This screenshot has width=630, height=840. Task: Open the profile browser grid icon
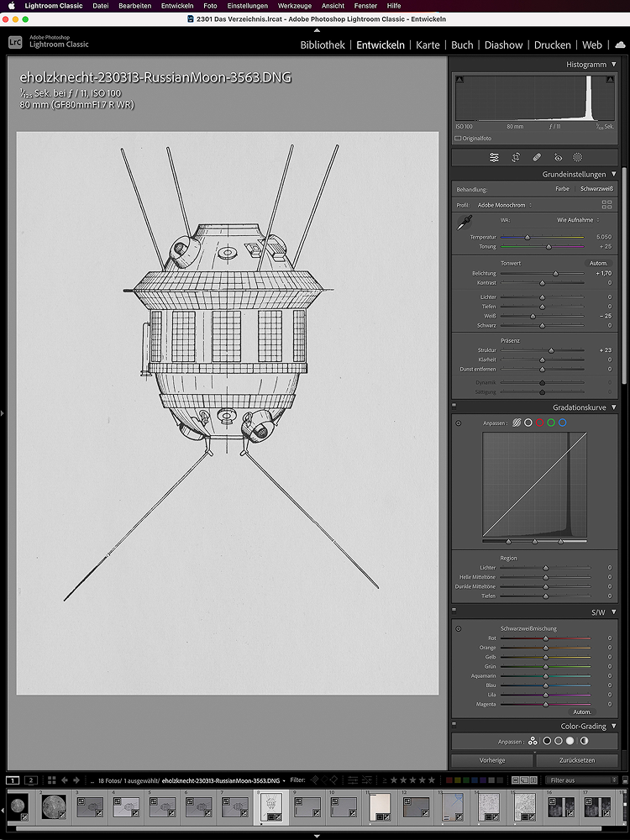click(x=606, y=205)
